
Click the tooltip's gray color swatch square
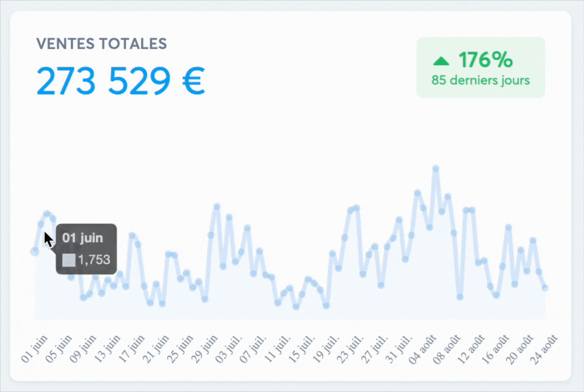pos(68,260)
